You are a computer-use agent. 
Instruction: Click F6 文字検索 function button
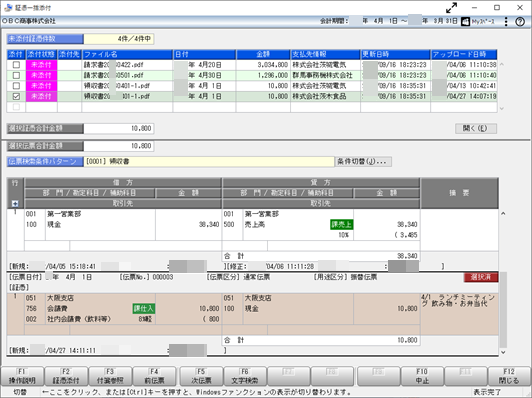tap(245, 376)
